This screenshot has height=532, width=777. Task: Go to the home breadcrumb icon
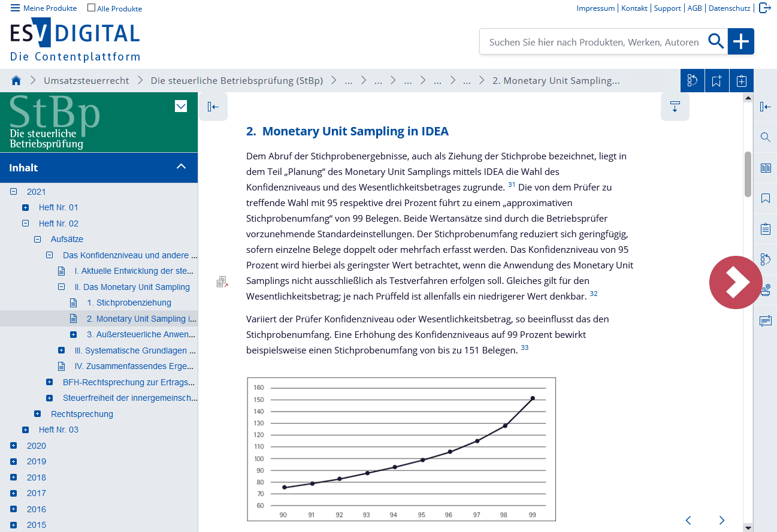click(x=16, y=80)
